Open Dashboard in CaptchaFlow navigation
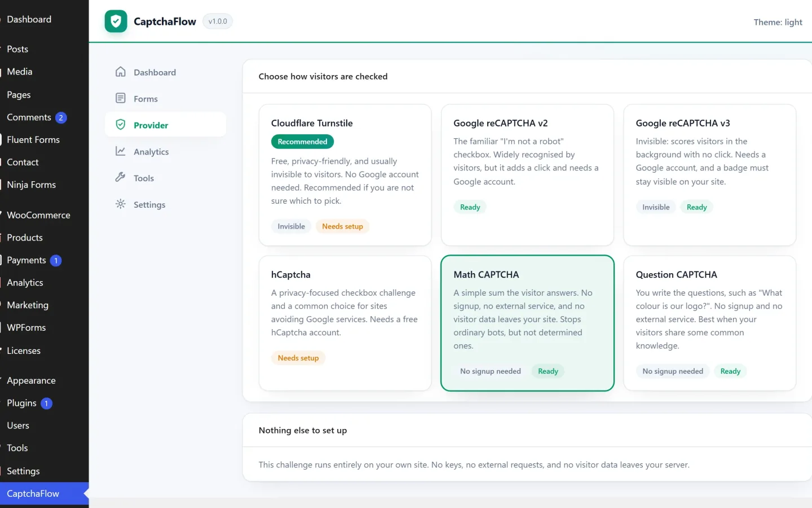The image size is (812, 508). 165,72
